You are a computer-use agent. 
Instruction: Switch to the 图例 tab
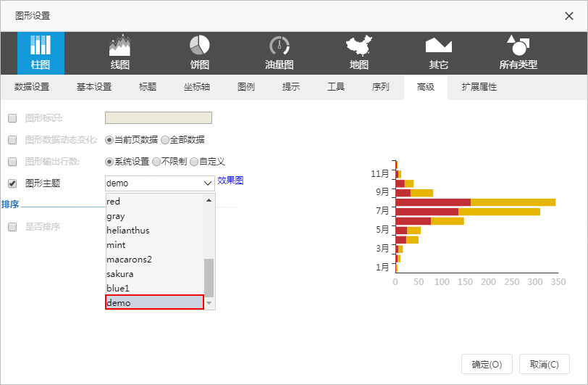point(246,87)
